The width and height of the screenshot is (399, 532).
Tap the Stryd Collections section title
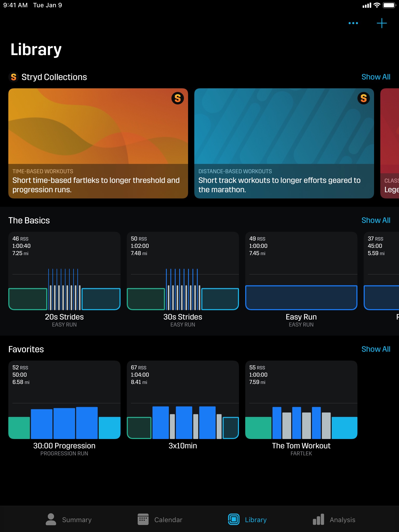pos(54,77)
